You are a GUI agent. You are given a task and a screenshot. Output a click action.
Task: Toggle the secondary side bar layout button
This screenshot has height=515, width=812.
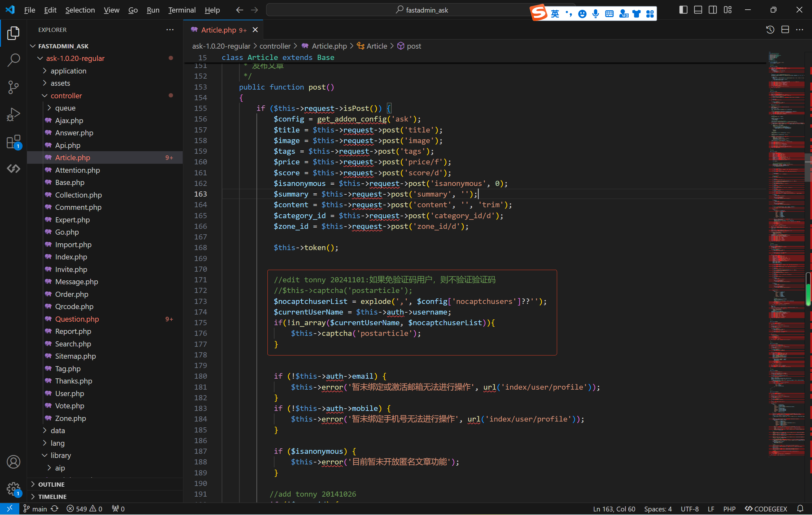(x=712, y=10)
